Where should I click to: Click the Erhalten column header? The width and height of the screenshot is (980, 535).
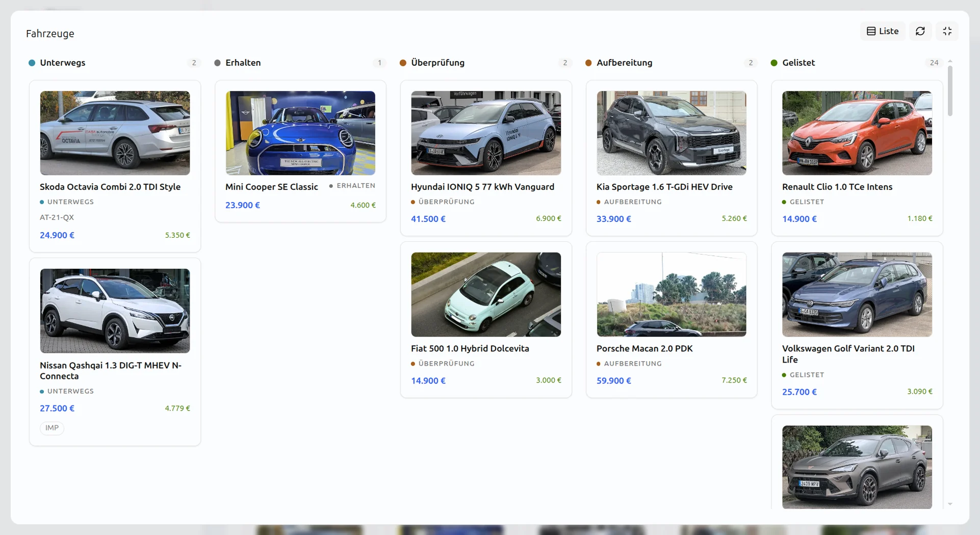pos(243,63)
